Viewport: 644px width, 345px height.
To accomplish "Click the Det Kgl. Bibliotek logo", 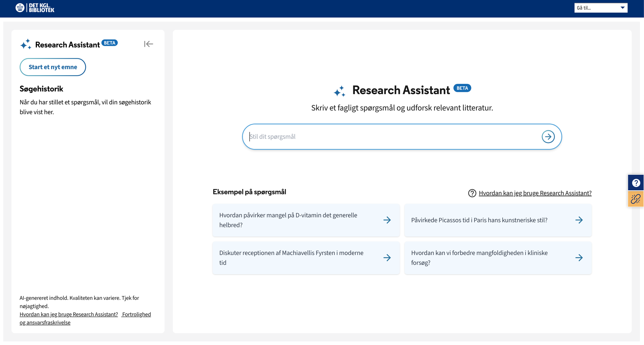I will pyautogui.click(x=35, y=8).
